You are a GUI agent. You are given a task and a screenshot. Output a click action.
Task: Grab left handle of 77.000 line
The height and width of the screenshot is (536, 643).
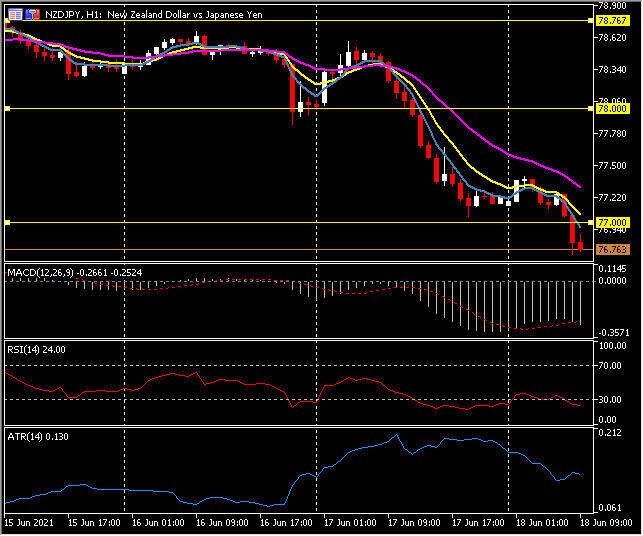(x=7, y=223)
